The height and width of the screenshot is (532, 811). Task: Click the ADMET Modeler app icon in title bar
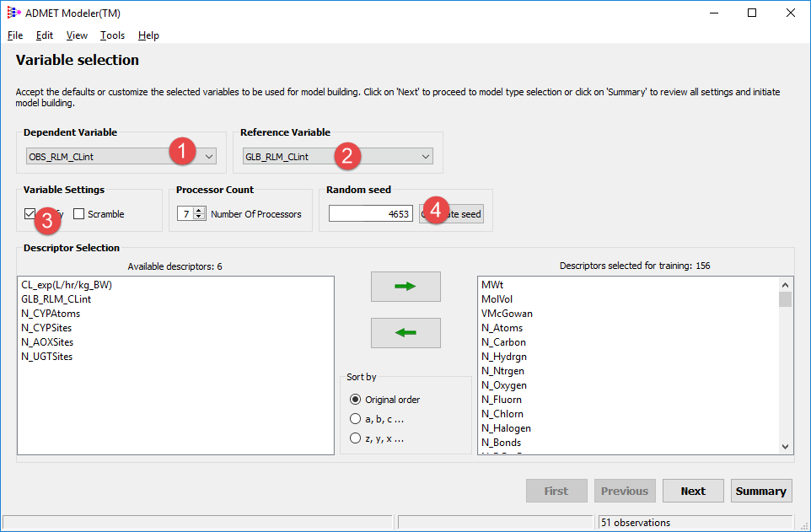[x=14, y=13]
